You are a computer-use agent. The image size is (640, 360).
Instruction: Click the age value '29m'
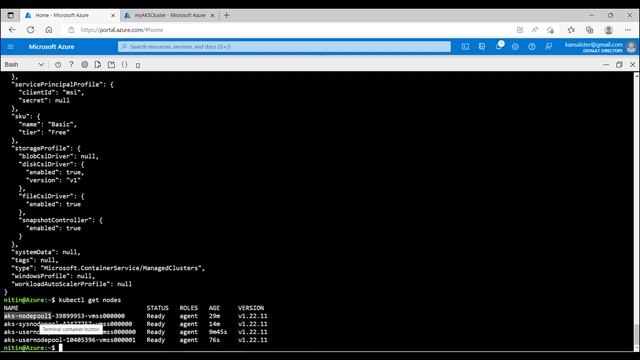click(214, 316)
